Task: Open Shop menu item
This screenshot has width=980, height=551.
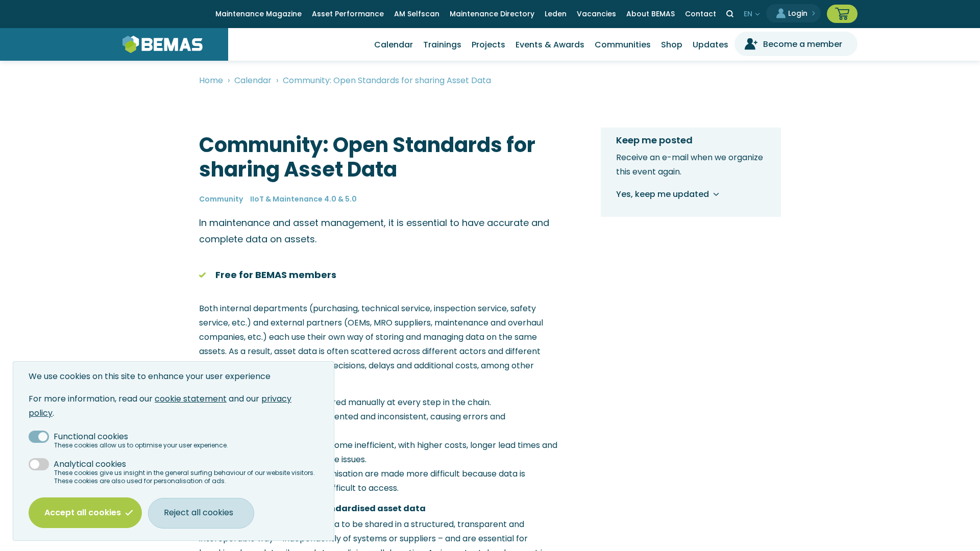Action: point(672,45)
